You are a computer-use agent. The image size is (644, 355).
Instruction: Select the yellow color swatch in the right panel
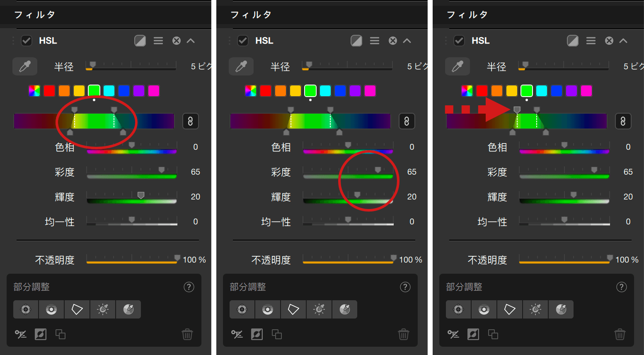coord(512,91)
